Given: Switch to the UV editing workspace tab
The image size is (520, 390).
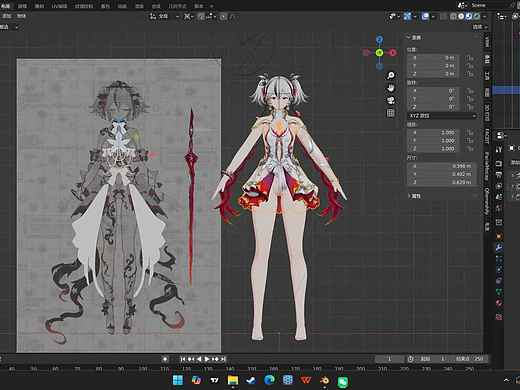Looking at the screenshot, I should pyautogui.click(x=59, y=6).
